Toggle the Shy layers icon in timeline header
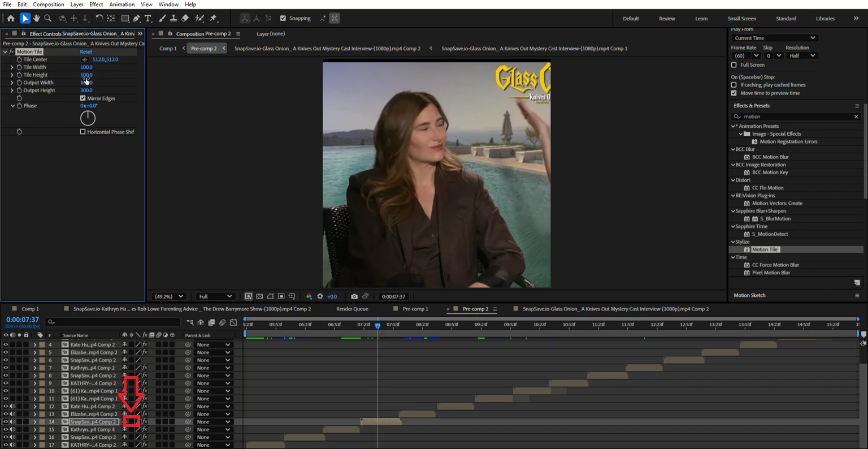 (x=201, y=322)
